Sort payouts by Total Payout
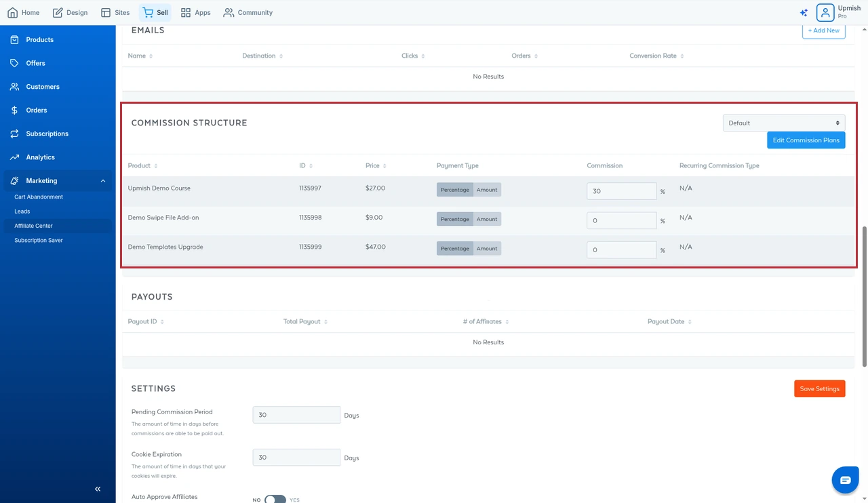This screenshot has height=503, width=868. 306,321
